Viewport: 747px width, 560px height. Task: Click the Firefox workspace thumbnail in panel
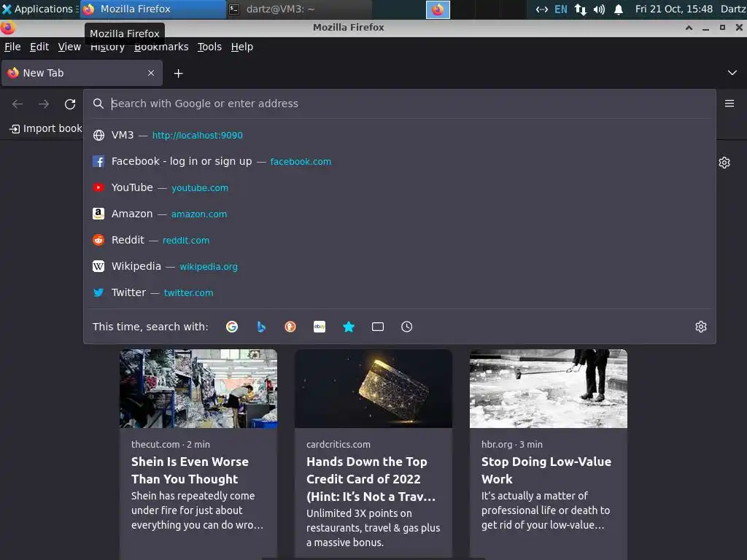[x=438, y=9]
